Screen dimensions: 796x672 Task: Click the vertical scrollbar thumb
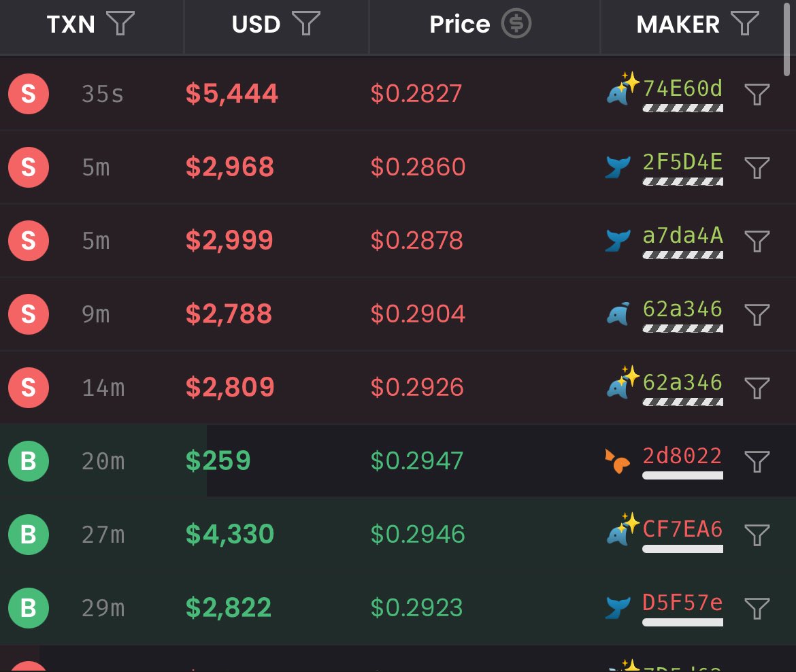click(x=787, y=39)
